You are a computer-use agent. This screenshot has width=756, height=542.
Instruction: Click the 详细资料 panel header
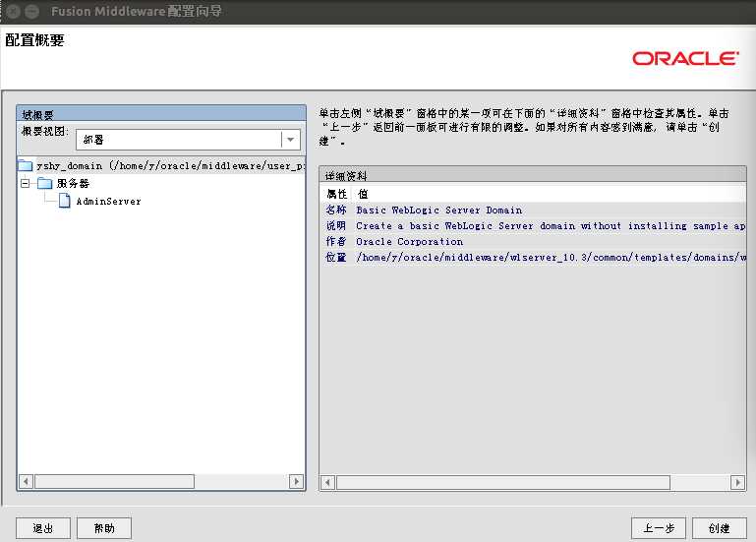[532, 176]
